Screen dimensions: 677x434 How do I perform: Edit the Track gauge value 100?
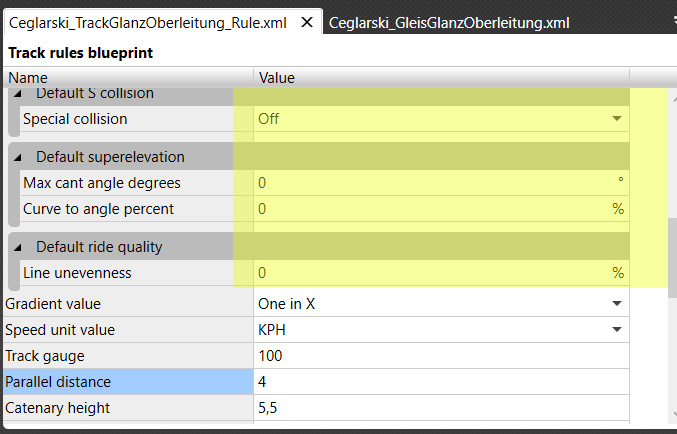point(440,355)
